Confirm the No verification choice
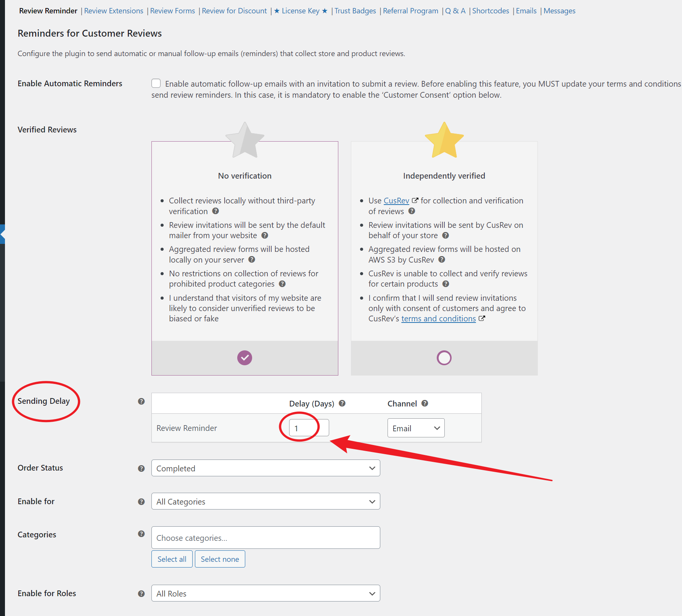Viewport: 682px width, 616px height. coord(244,358)
